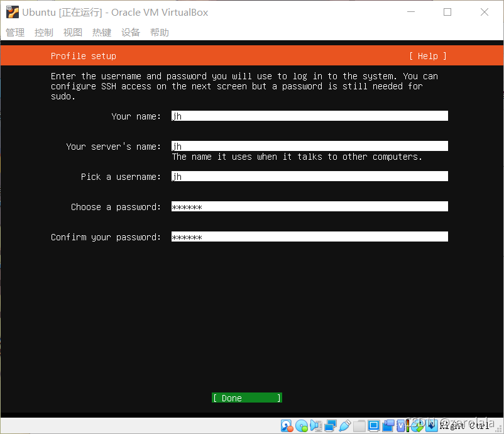Viewport: 504px width, 434px height.
Task: Click the Right Ctrl host key label
Action: [x=464, y=426]
